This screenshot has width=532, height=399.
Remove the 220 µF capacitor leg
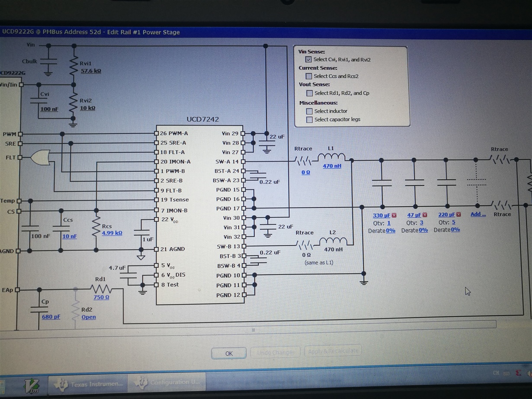coord(458,214)
